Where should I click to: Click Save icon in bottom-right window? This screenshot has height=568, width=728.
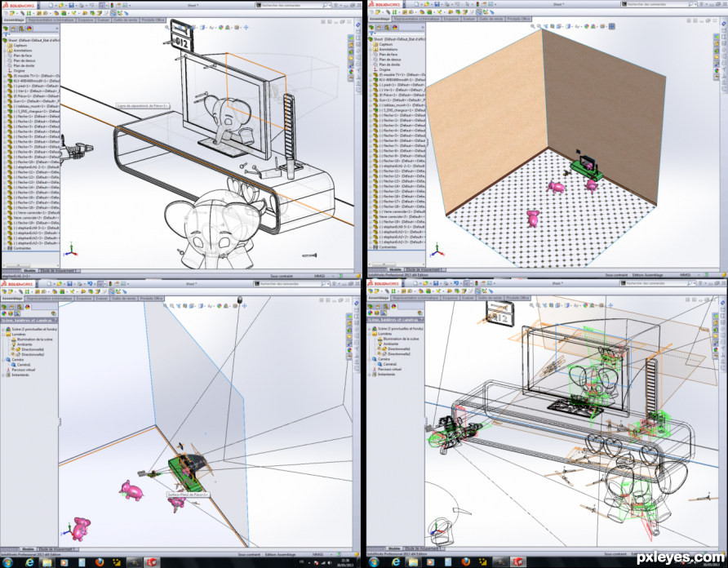436,283
